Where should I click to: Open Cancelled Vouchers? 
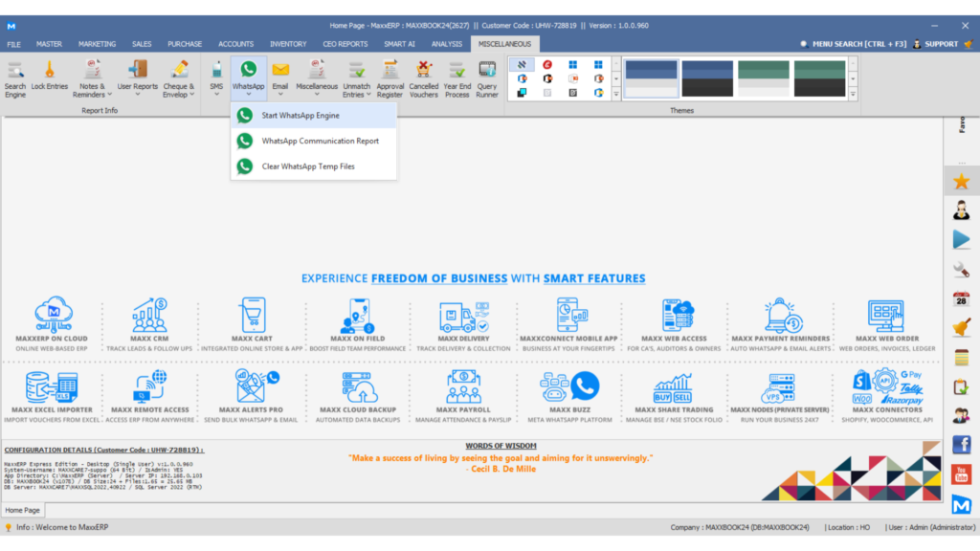(424, 79)
